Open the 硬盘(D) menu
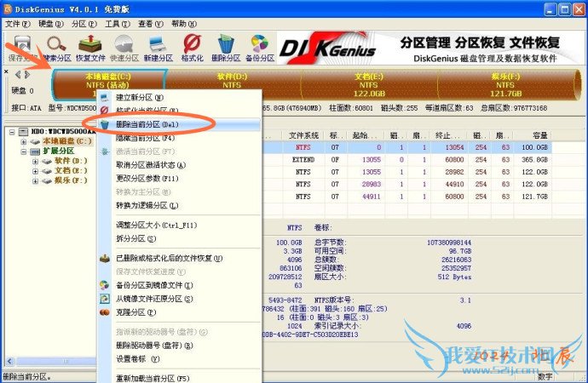This screenshot has height=383, width=588. [x=51, y=24]
